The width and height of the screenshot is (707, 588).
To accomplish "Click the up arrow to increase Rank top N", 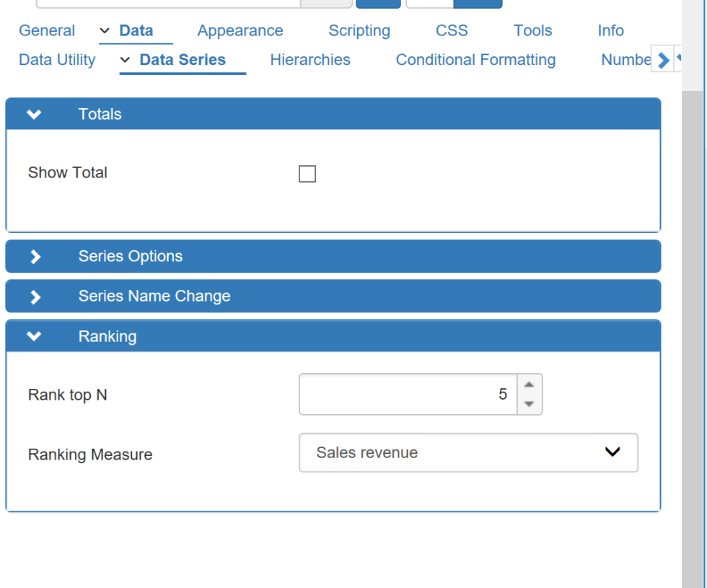I will [x=529, y=385].
